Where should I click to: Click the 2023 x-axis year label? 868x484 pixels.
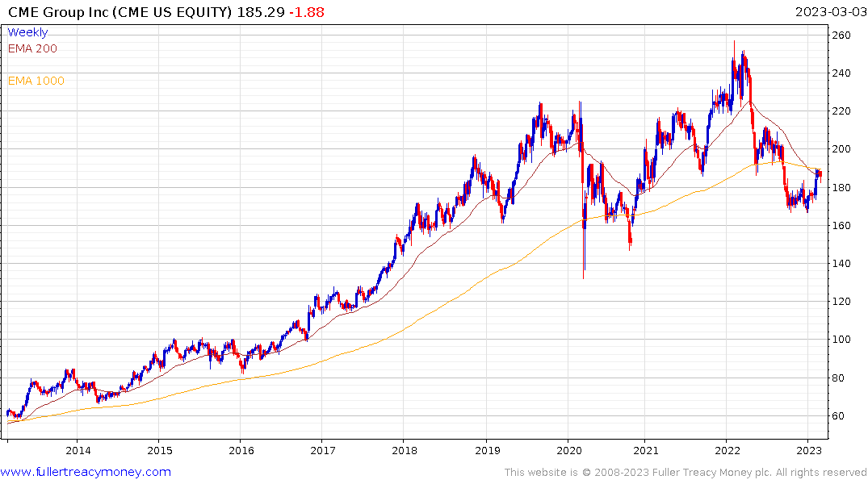pyautogui.click(x=809, y=450)
